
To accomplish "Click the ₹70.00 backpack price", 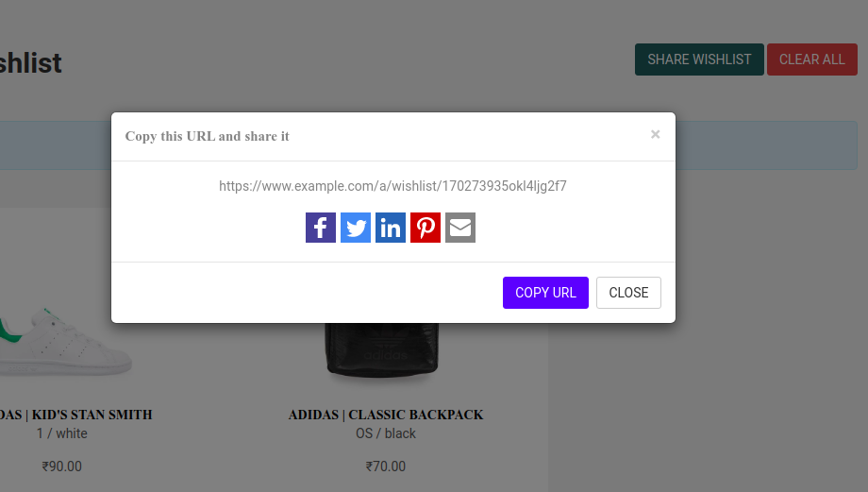I will pyautogui.click(x=386, y=467).
